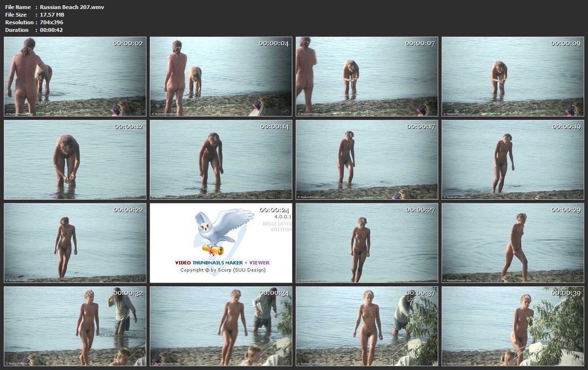Click the thumbnail stamped 00:00:07

[367, 77]
